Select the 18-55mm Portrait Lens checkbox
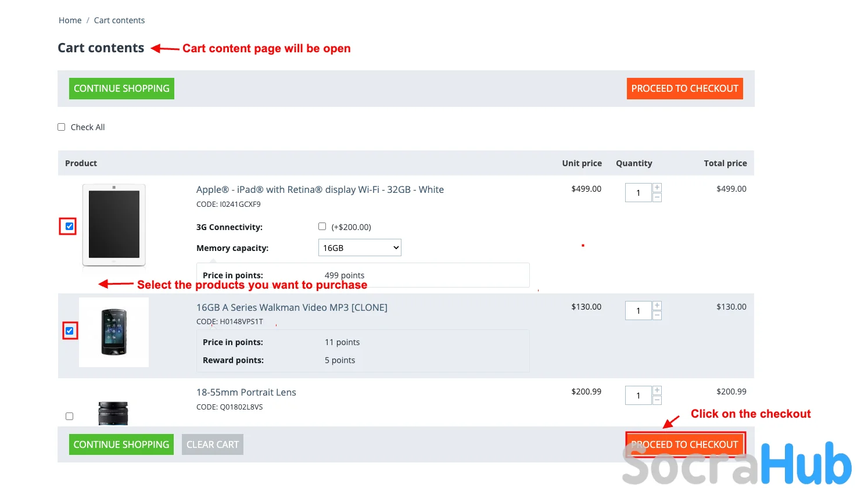This screenshot has width=868, height=488. pyautogui.click(x=69, y=416)
